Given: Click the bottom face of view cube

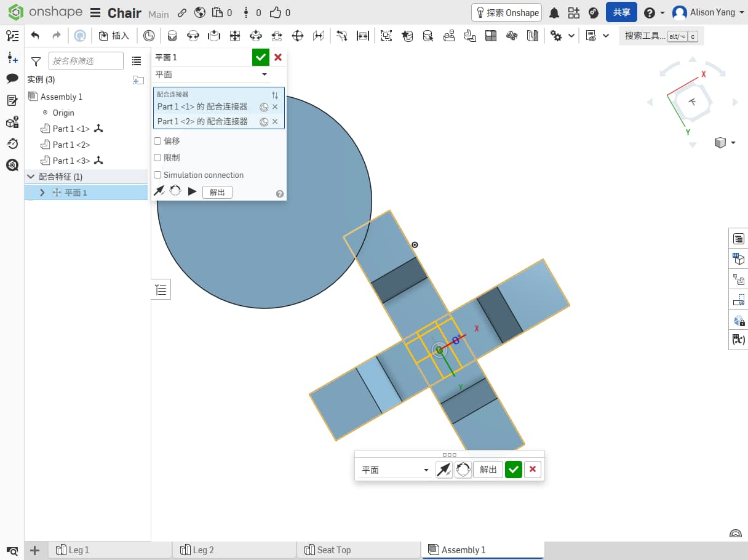Looking at the screenshot, I should pos(693,102).
